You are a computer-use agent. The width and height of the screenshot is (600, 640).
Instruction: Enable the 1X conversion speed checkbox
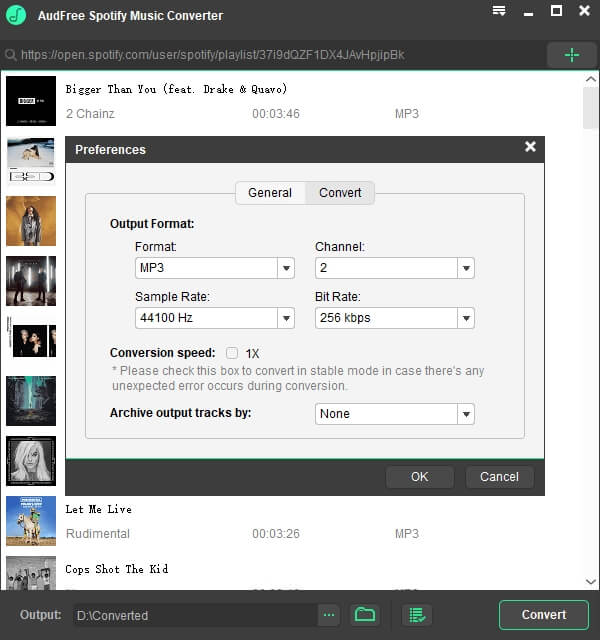232,353
